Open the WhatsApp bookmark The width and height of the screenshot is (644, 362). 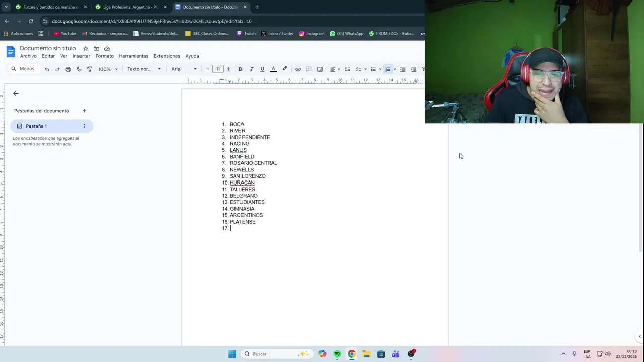pyautogui.click(x=346, y=34)
